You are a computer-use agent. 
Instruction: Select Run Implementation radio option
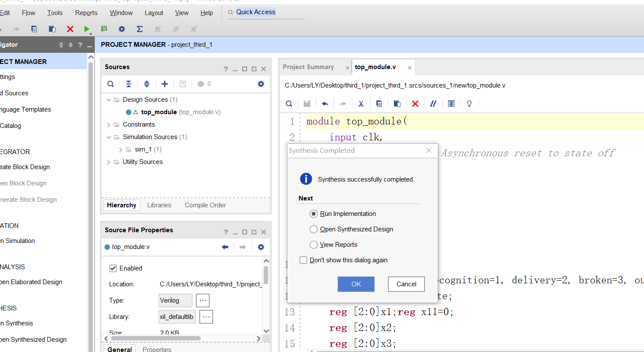click(x=314, y=214)
